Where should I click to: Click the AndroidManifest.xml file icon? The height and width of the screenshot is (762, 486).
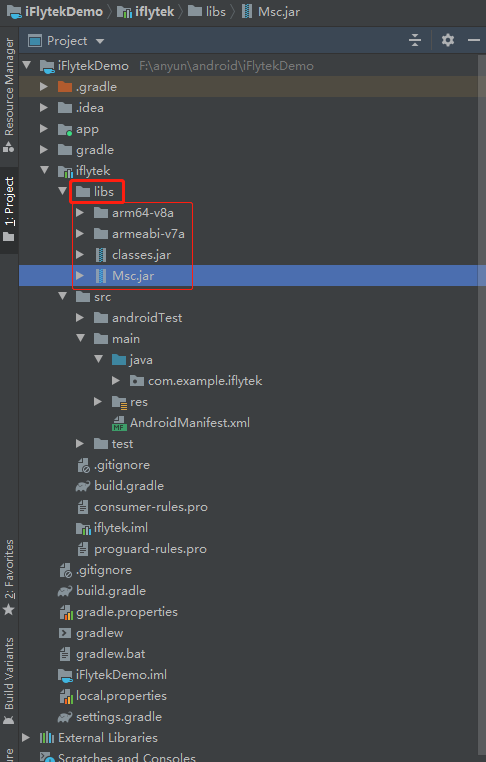click(x=119, y=423)
